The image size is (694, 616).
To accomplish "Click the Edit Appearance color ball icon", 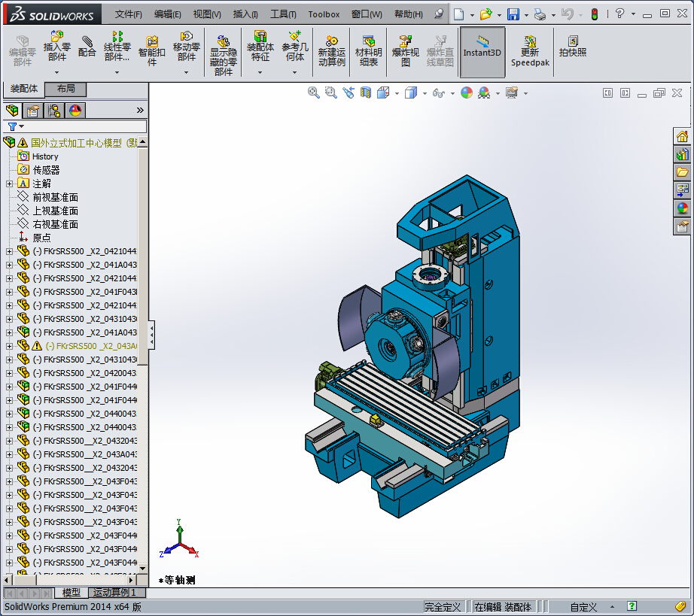I will (467, 93).
